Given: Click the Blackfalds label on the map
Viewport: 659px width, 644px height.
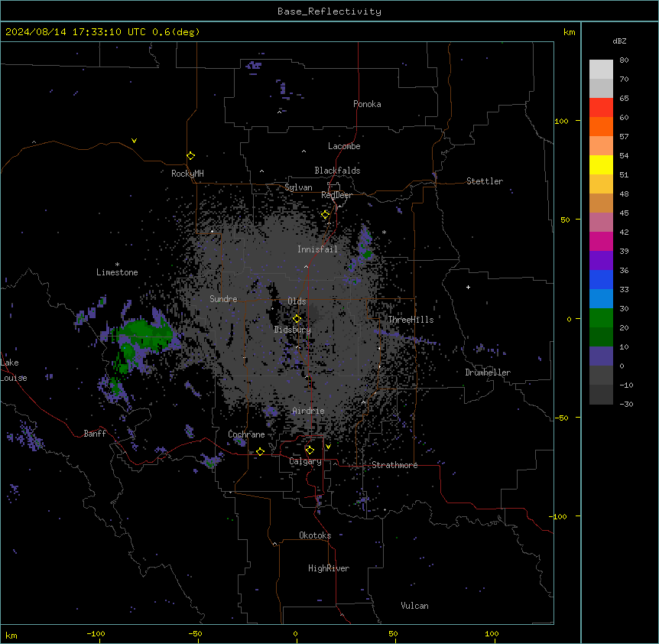Looking at the screenshot, I should pyautogui.click(x=337, y=171).
